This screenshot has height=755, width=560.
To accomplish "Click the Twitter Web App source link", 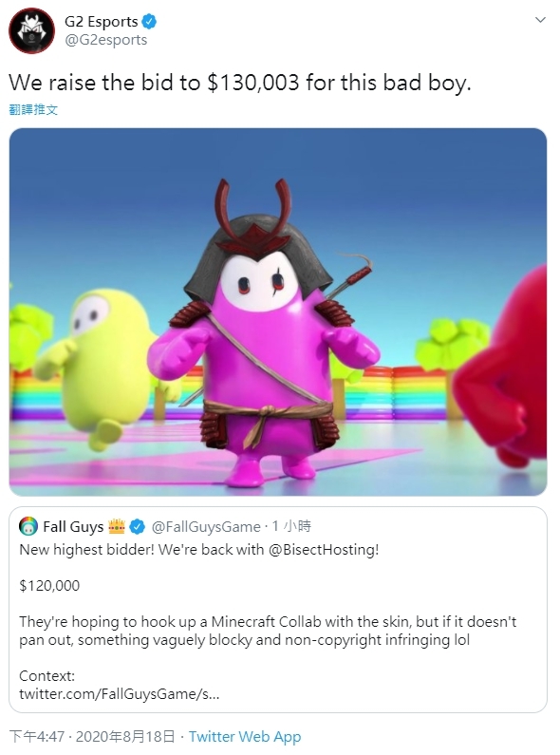I will pyautogui.click(x=245, y=737).
